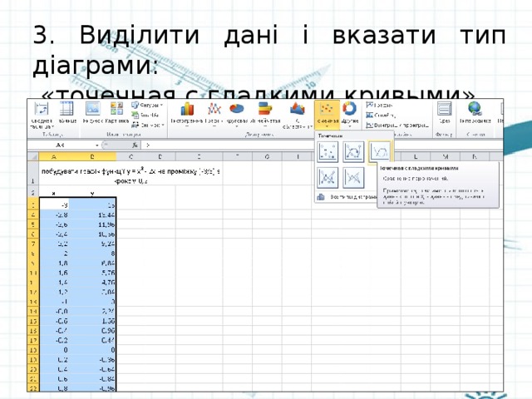Click the select-all corner of the sheet
The height and width of the screenshot is (399, 532).
click(33, 156)
